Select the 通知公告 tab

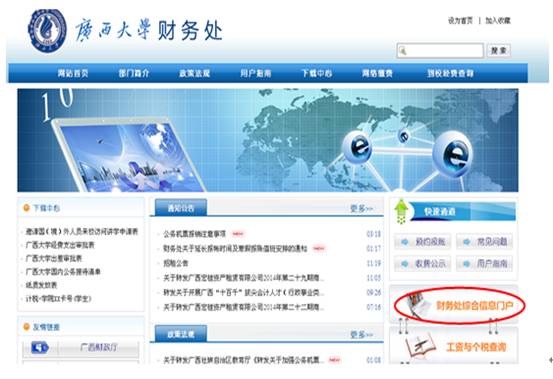(181, 208)
